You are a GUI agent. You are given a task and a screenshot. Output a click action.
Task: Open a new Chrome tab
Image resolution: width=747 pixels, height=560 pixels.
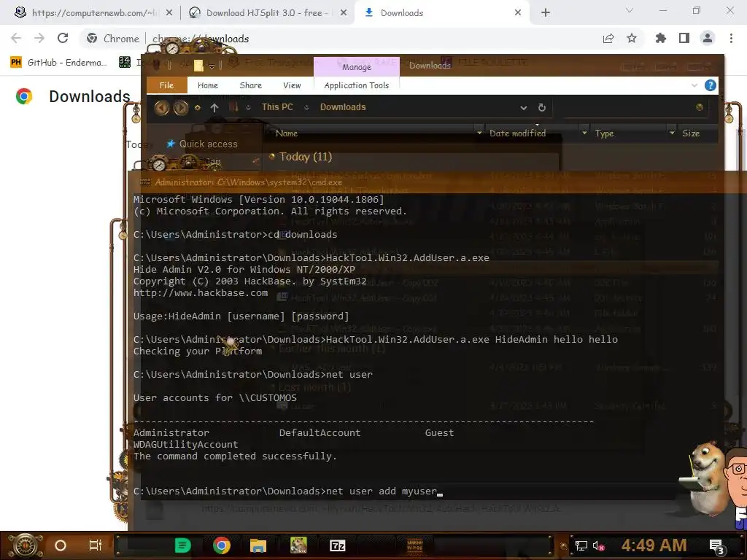pyautogui.click(x=546, y=13)
